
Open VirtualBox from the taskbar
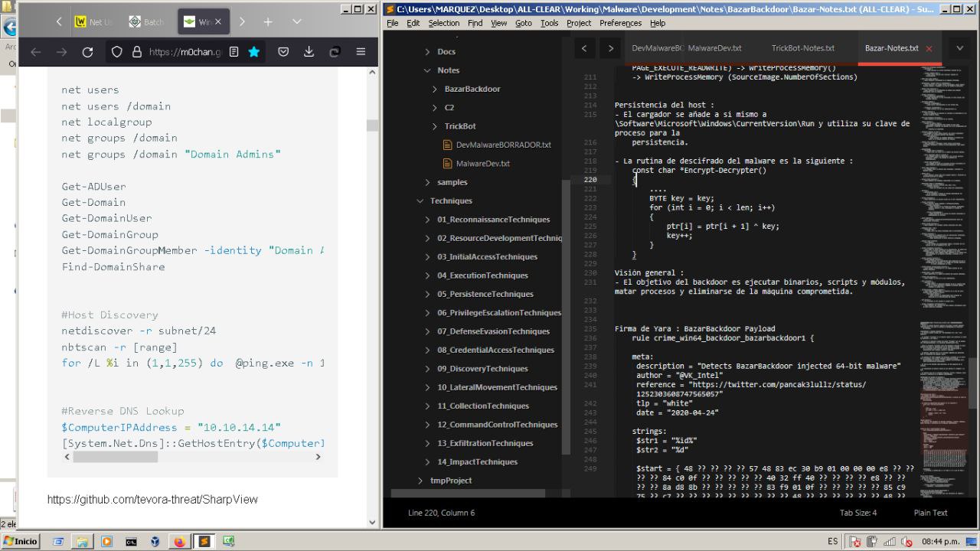point(155,540)
